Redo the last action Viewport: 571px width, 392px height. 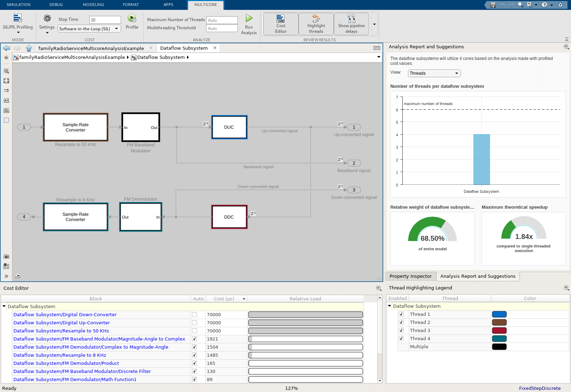click(511, 5)
